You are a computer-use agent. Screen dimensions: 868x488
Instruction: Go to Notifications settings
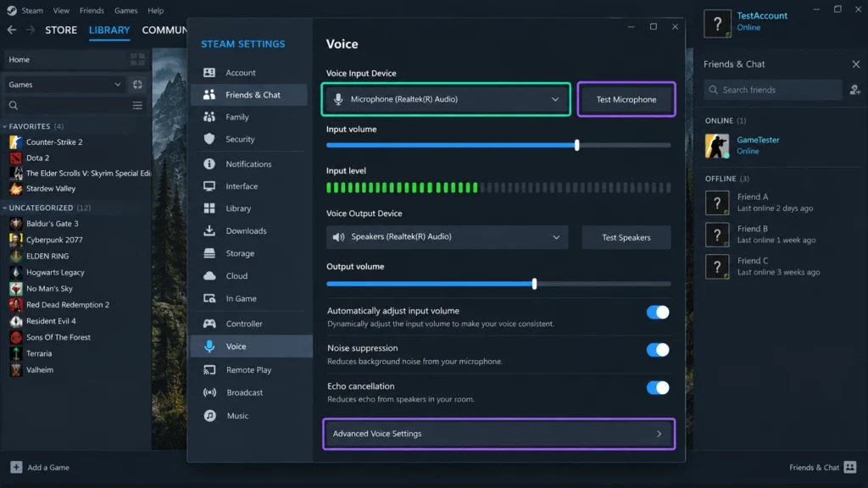[x=249, y=164]
